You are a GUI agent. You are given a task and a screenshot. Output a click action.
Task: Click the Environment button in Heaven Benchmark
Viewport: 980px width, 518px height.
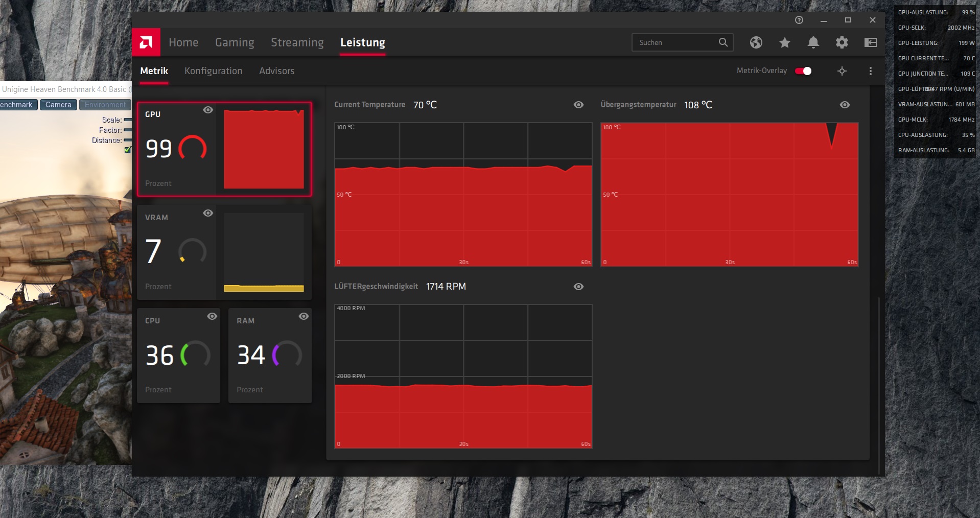pyautogui.click(x=105, y=105)
